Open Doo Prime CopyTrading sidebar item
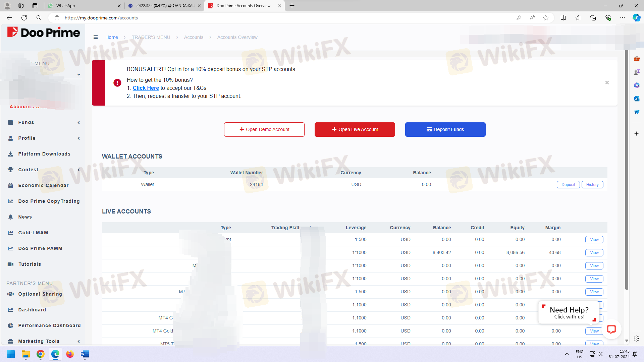Image resolution: width=644 pixels, height=362 pixels. tap(49, 201)
